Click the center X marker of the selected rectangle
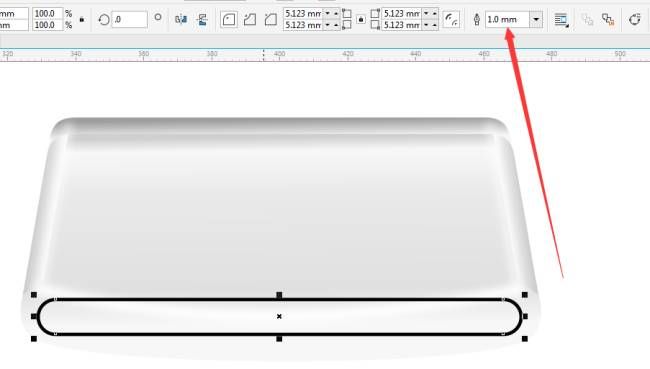The image size is (650, 369). [x=279, y=316]
